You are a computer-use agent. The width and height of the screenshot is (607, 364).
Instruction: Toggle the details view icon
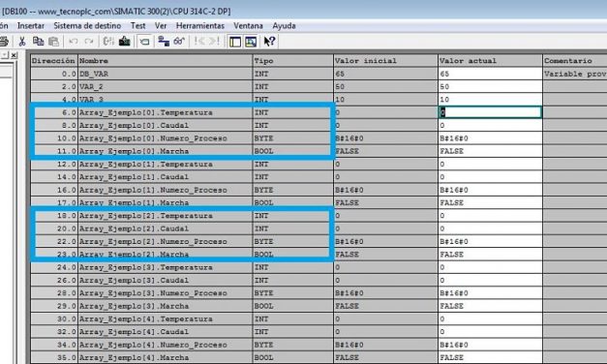coord(251,42)
